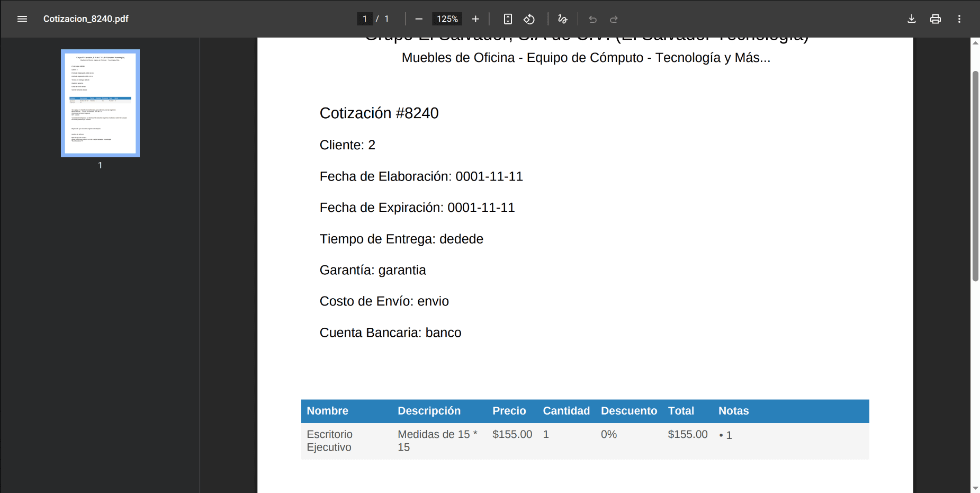The height and width of the screenshot is (493, 980).
Task: Toggle the sidebar menu icon
Action: [x=22, y=19]
